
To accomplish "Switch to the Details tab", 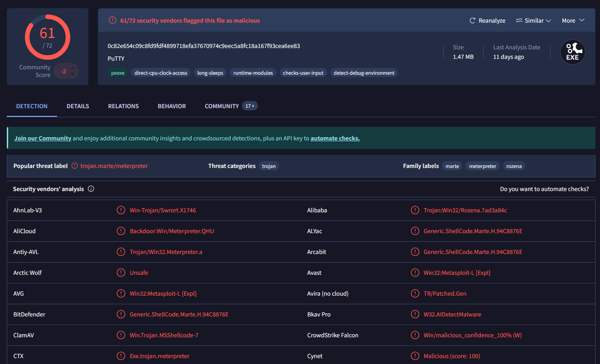I will (78, 106).
